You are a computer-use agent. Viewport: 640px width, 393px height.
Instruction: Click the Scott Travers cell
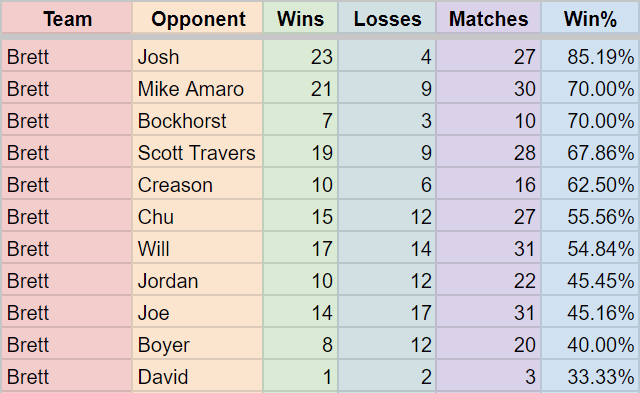pos(198,152)
